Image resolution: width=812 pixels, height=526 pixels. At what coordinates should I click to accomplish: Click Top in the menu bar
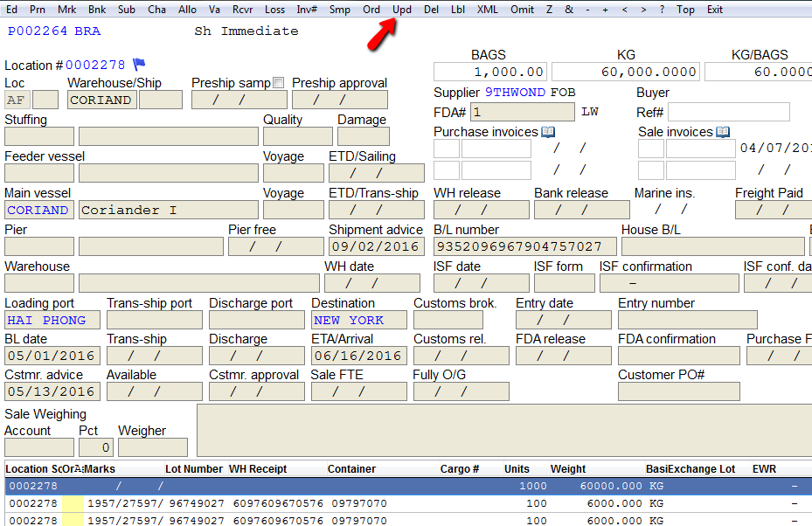685,10
